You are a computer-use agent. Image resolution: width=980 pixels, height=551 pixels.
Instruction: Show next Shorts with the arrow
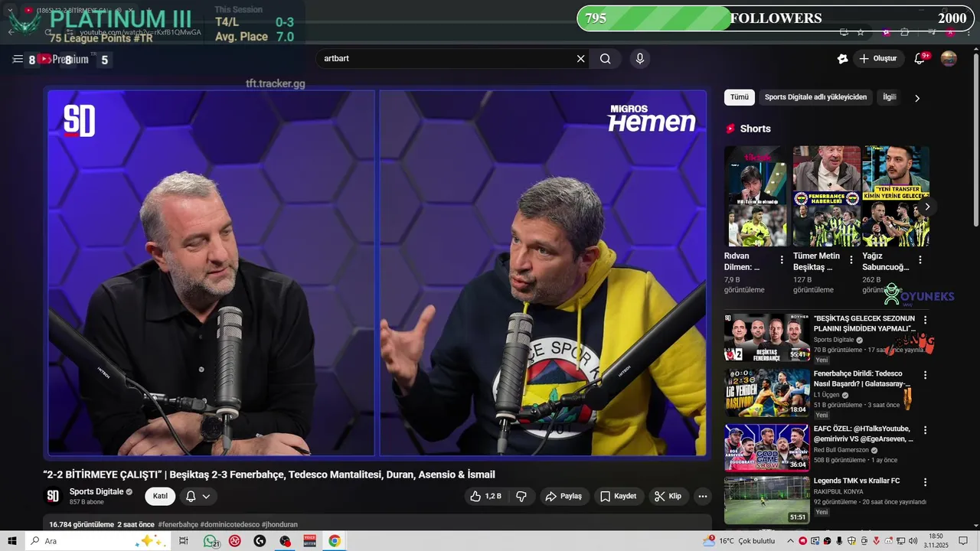click(927, 207)
